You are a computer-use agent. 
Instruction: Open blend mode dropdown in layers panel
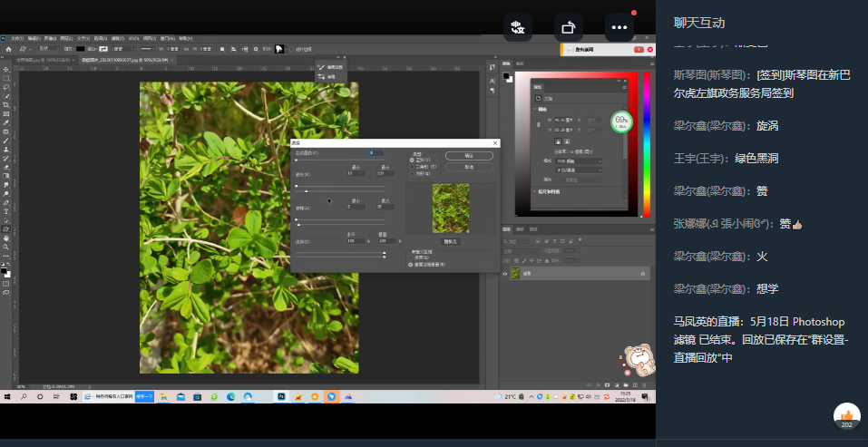coord(521,250)
